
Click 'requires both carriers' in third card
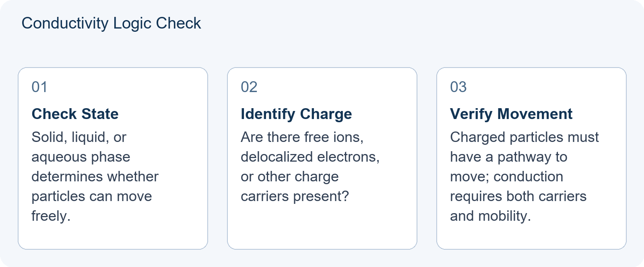tap(518, 196)
